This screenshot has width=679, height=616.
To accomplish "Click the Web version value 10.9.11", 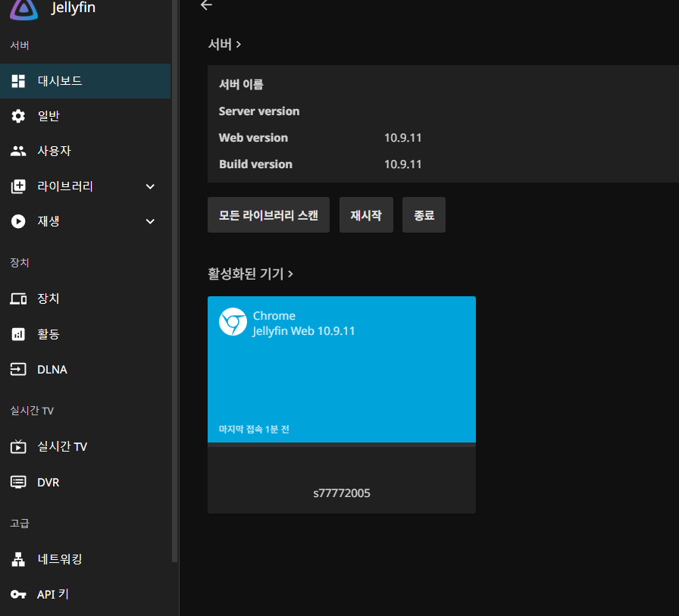I will tap(402, 138).
